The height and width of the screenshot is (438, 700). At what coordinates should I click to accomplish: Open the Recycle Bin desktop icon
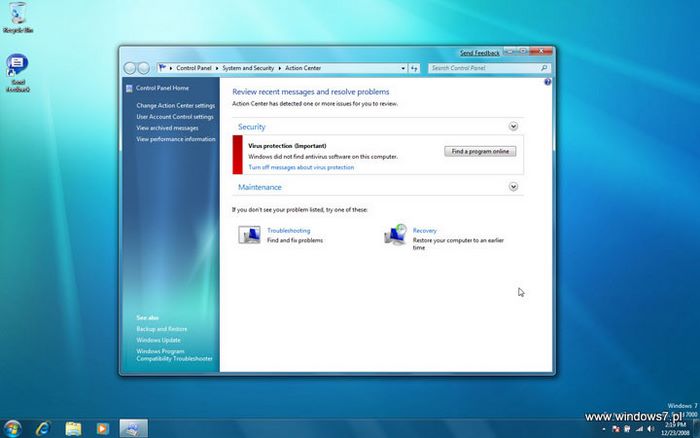click(x=17, y=18)
